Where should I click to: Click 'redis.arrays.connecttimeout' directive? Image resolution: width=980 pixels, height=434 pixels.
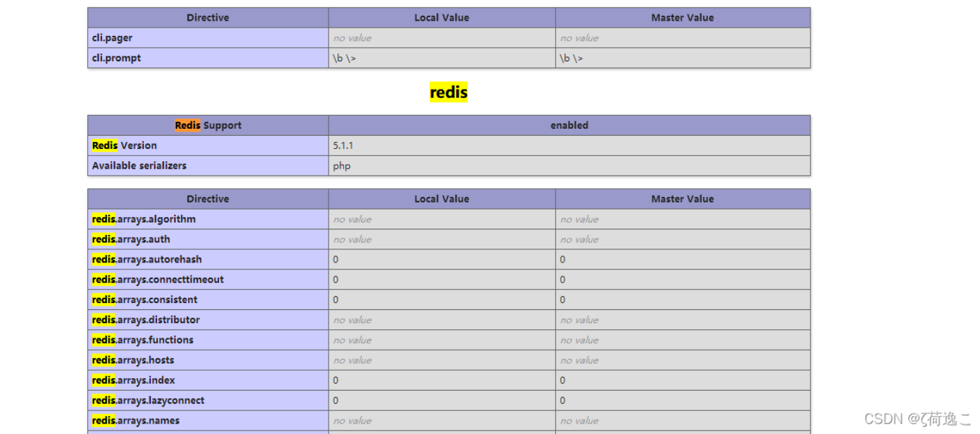(x=208, y=279)
